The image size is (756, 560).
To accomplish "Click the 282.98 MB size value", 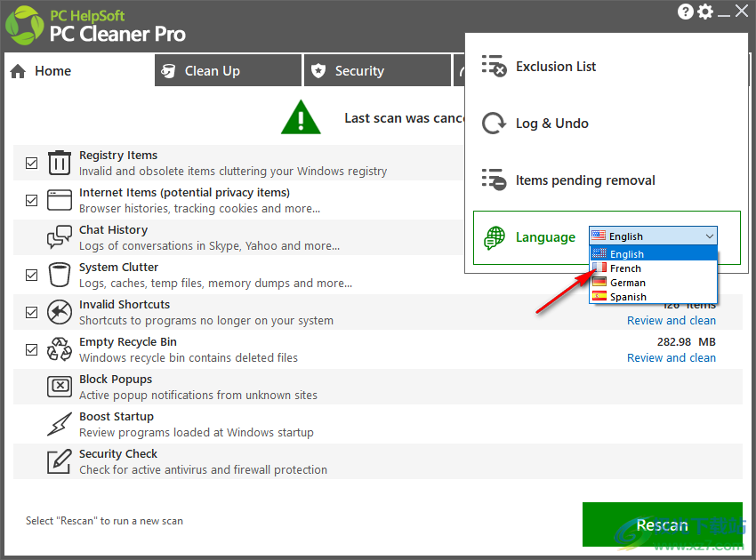I will pos(686,341).
